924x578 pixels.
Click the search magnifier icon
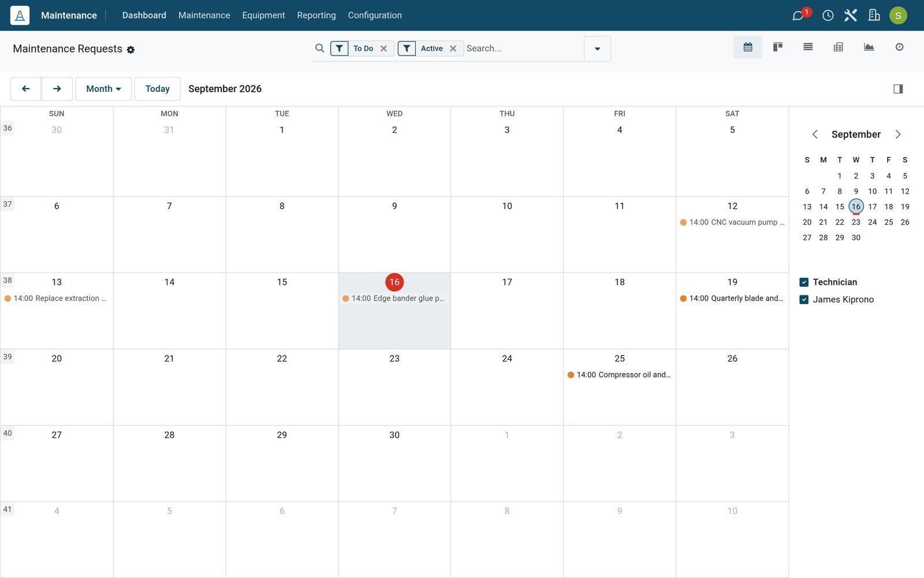[x=319, y=49]
